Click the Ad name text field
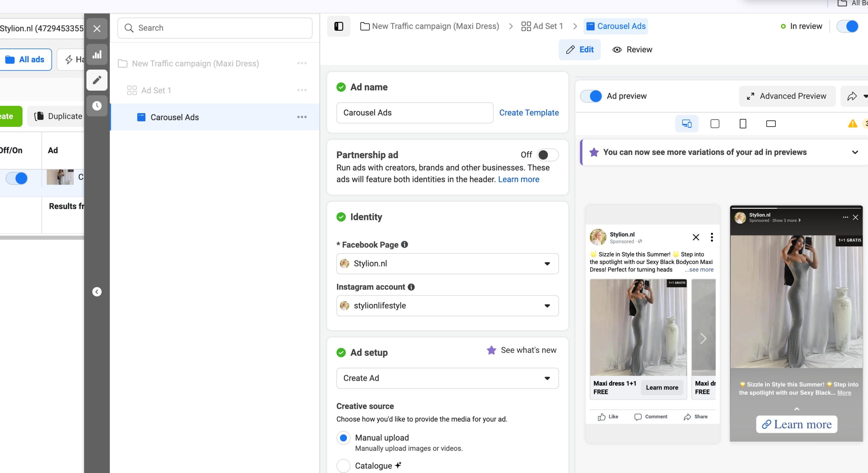This screenshot has width=868, height=473. 414,113
